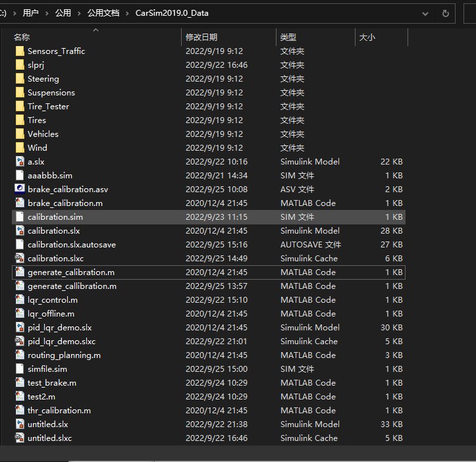This screenshot has height=462, width=476.
Task: Expand the chevron after 公用 breadcrumb
Action: coord(79,13)
